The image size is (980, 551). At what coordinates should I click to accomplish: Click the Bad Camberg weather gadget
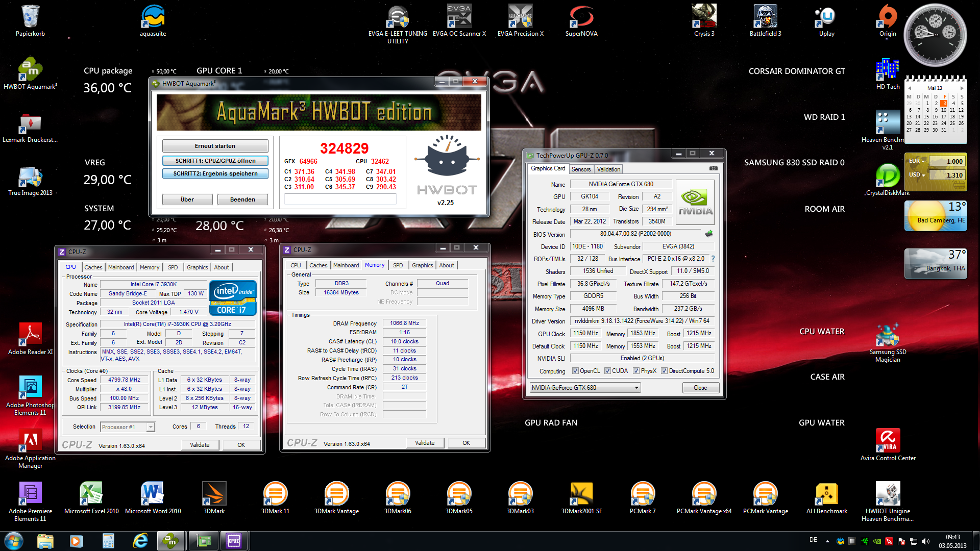pyautogui.click(x=936, y=215)
